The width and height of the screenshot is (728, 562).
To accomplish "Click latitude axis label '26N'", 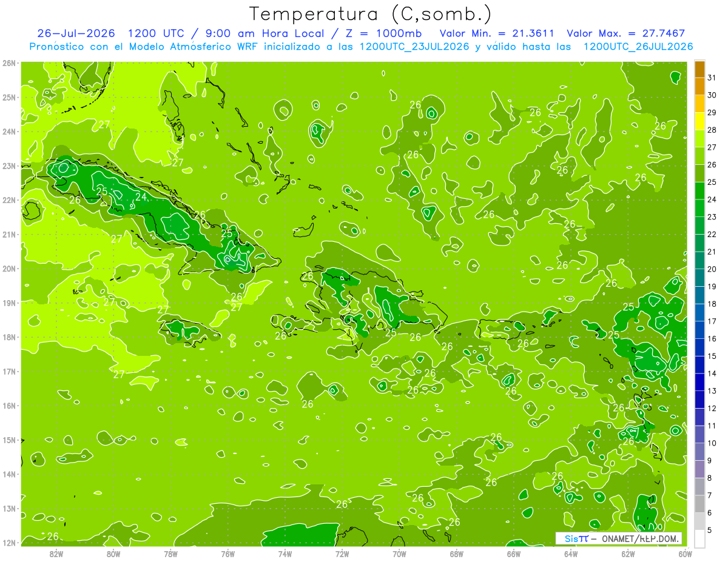I will (8, 63).
